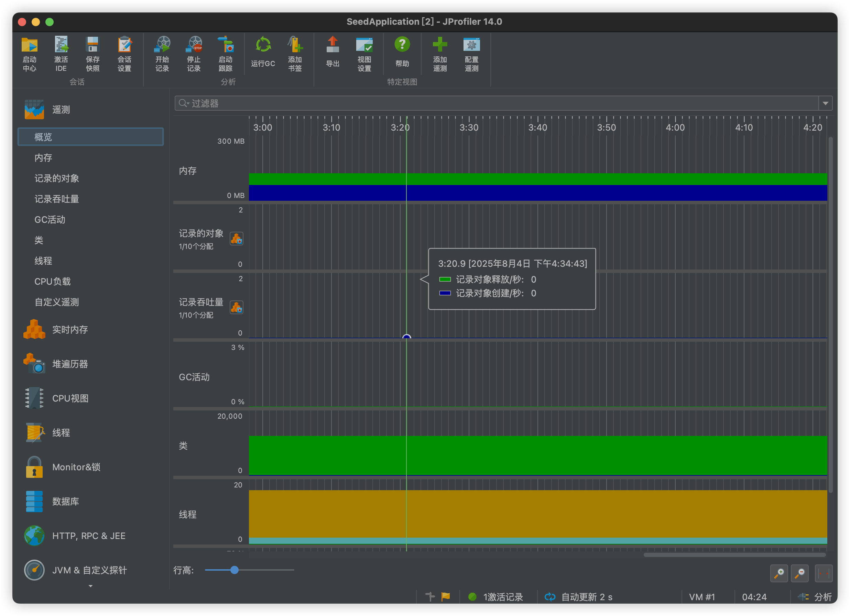Click the 4:00 timeline marker
850x616 pixels.
675,128
